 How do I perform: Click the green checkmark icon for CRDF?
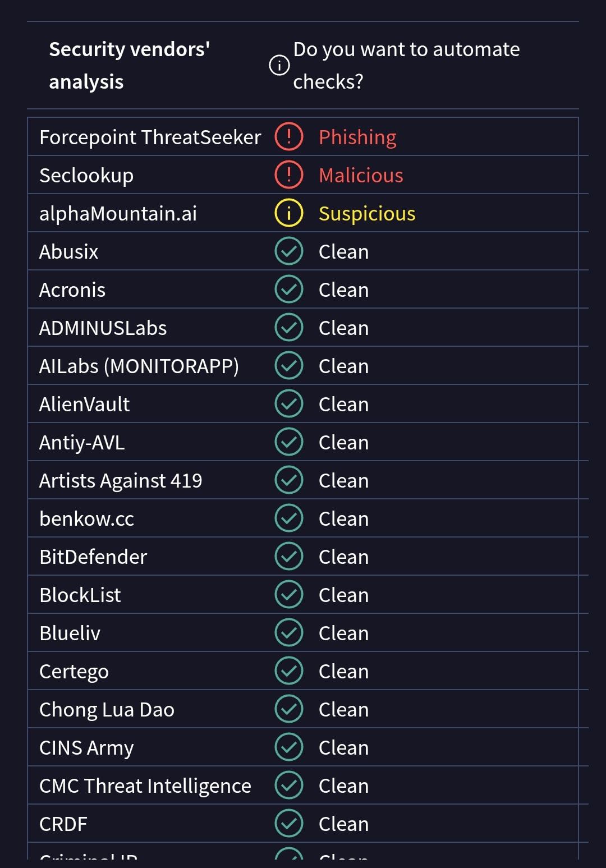(289, 824)
